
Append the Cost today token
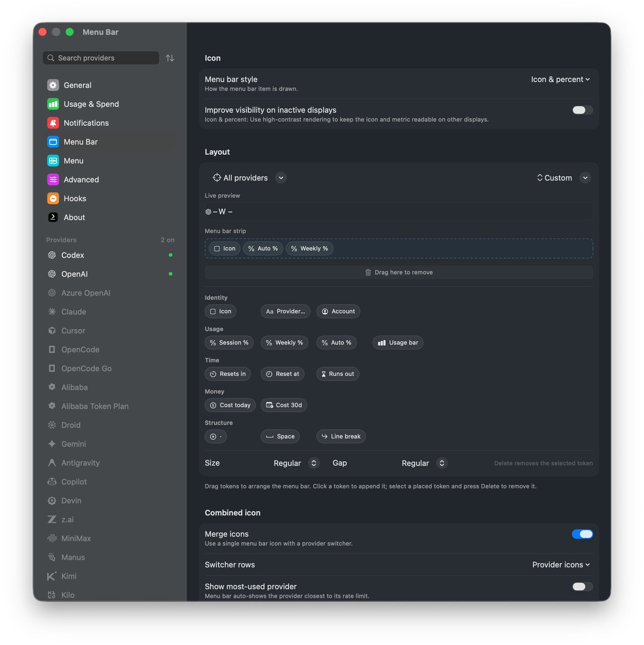[x=230, y=405]
